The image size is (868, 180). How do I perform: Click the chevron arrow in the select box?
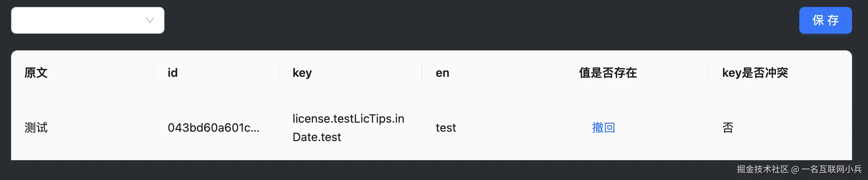click(x=150, y=20)
